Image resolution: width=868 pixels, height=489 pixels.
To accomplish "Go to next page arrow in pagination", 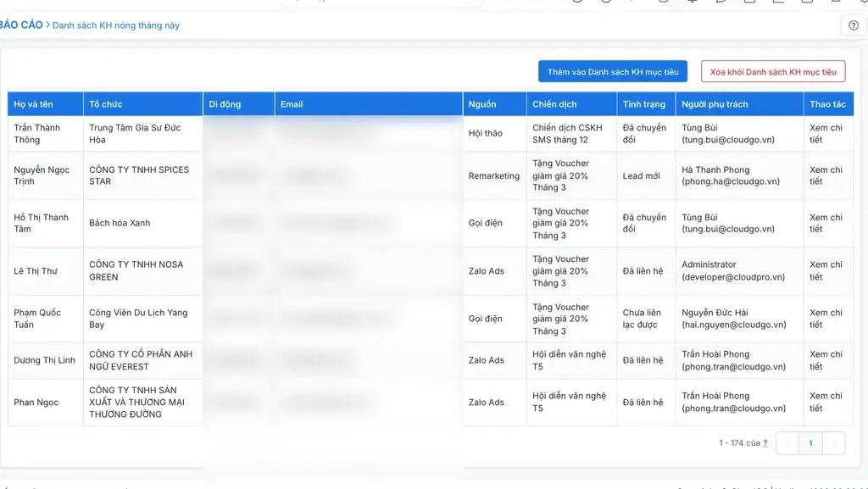I will 834,443.
